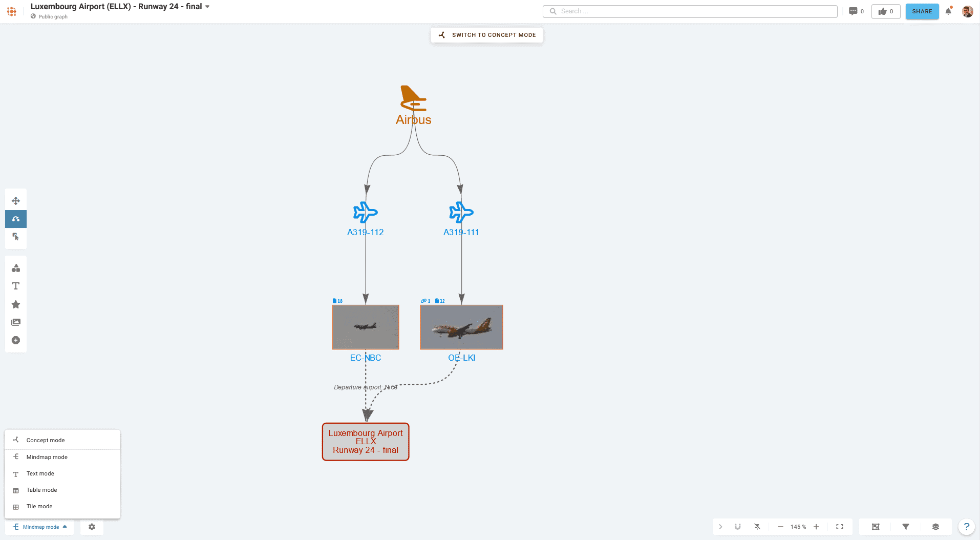Open comments counter button
The image size is (980, 540).
pyautogui.click(x=856, y=11)
